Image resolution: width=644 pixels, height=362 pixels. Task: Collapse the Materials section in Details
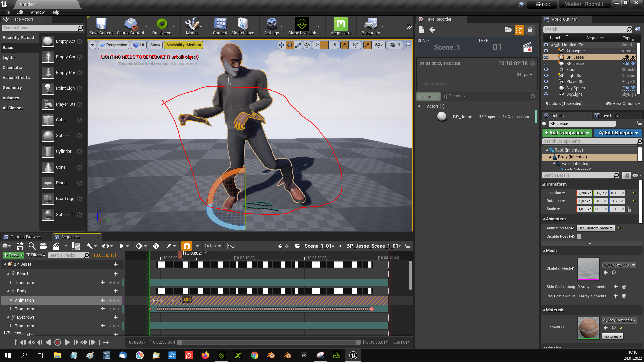coord(544,310)
